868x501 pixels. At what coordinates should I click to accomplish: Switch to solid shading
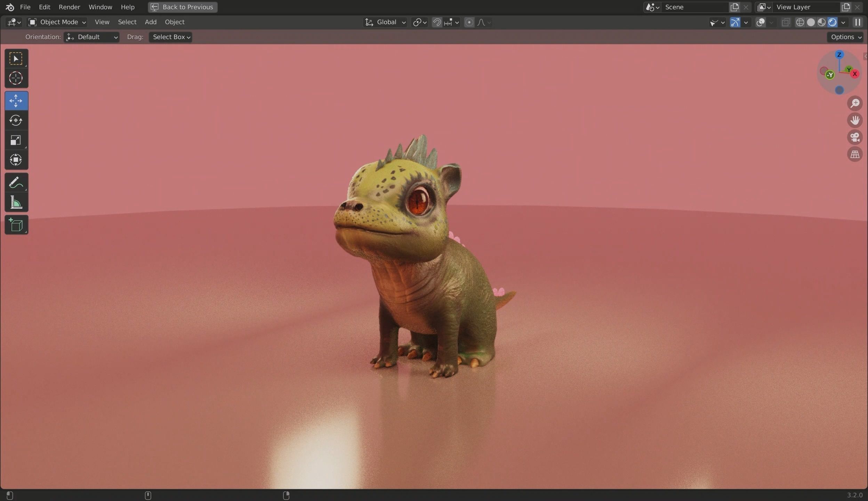coord(811,22)
